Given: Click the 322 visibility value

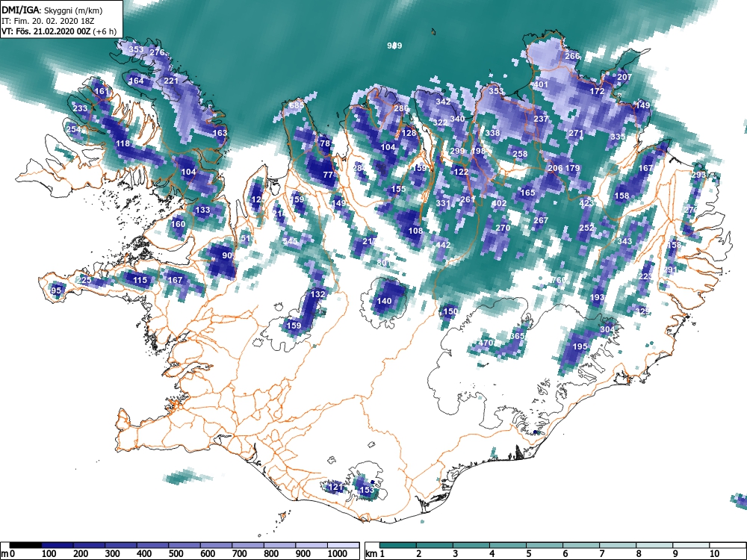Looking at the screenshot, I should tap(440, 123).
